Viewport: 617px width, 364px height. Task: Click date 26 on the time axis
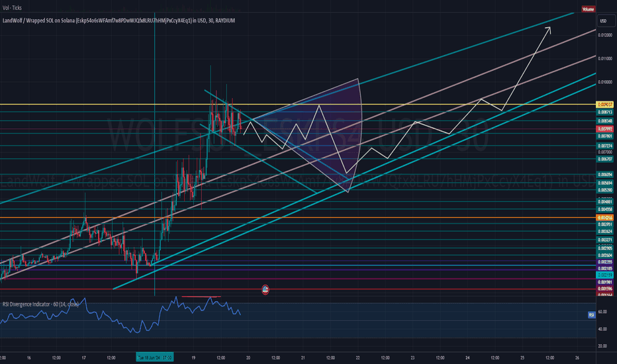pyautogui.click(x=577, y=357)
